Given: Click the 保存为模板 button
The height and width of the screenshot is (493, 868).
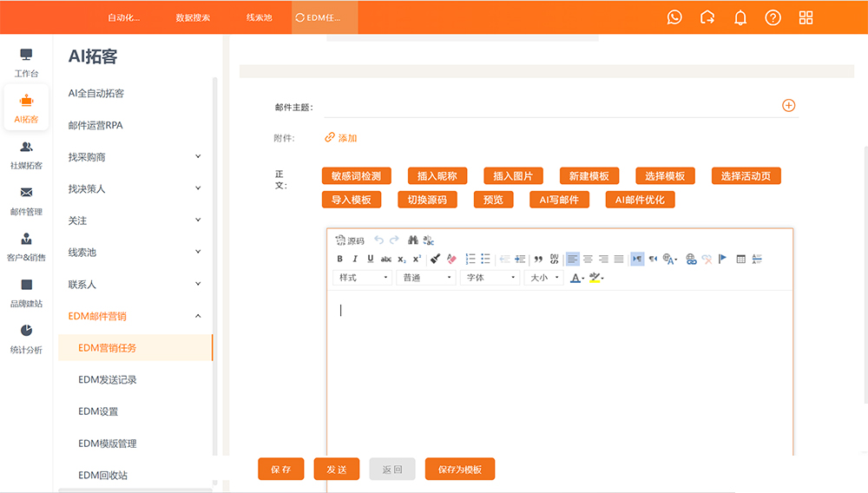Looking at the screenshot, I should (x=460, y=470).
